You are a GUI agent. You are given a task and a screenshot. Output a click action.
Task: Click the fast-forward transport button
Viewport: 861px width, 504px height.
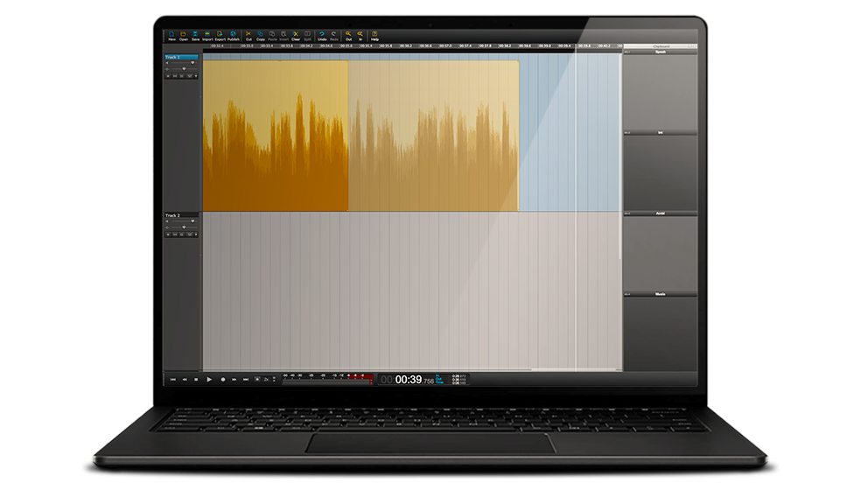pyautogui.click(x=234, y=380)
